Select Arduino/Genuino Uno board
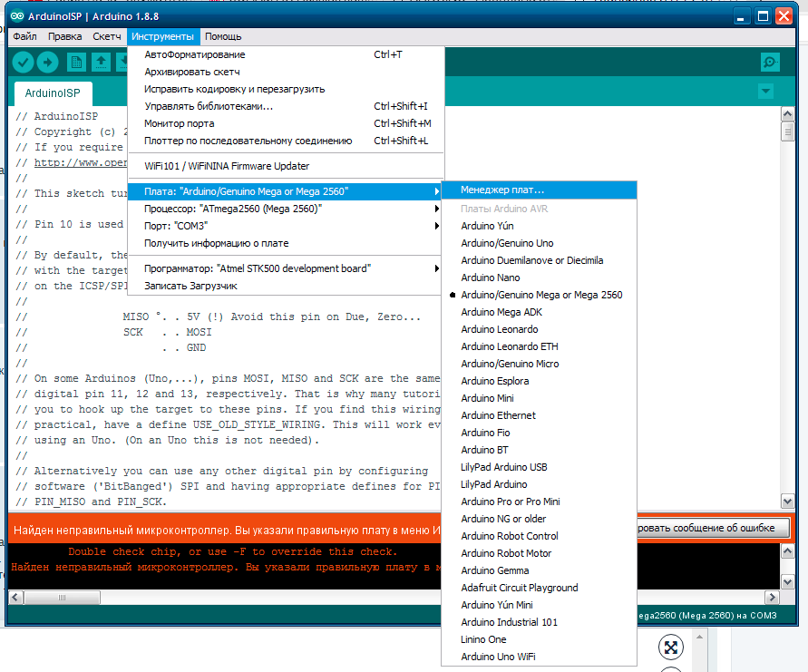This screenshot has width=808, height=672. pyautogui.click(x=540, y=243)
